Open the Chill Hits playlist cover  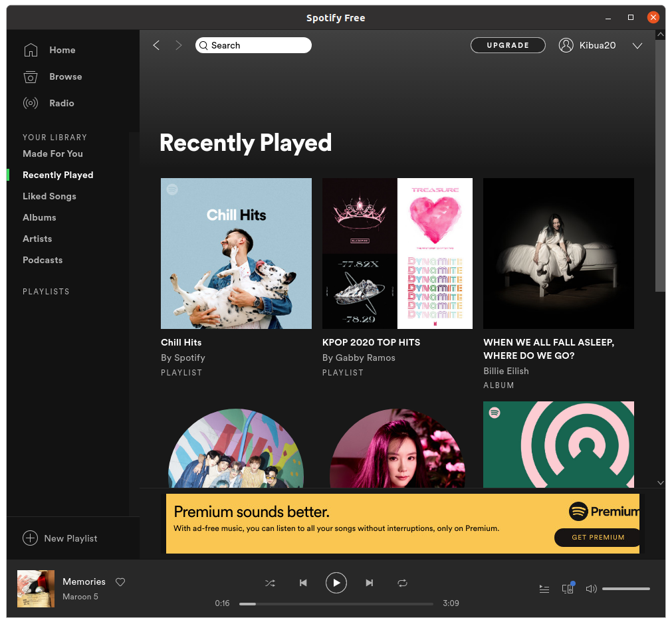236,254
